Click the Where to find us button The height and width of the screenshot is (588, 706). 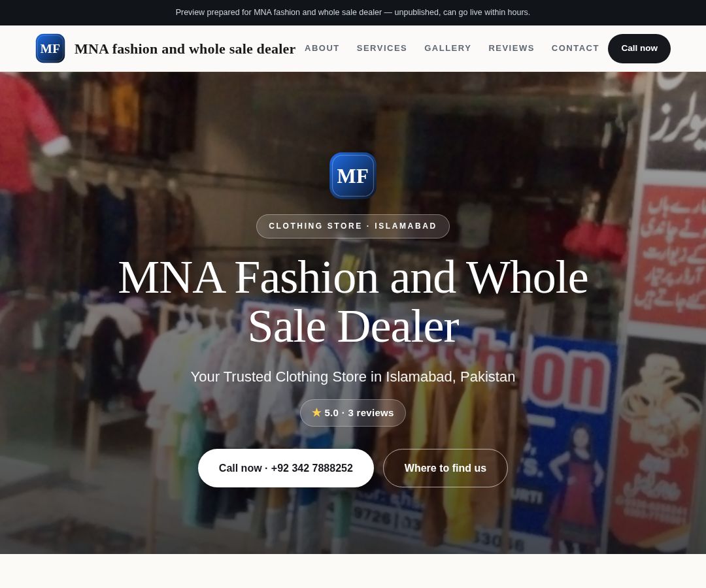click(x=445, y=468)
